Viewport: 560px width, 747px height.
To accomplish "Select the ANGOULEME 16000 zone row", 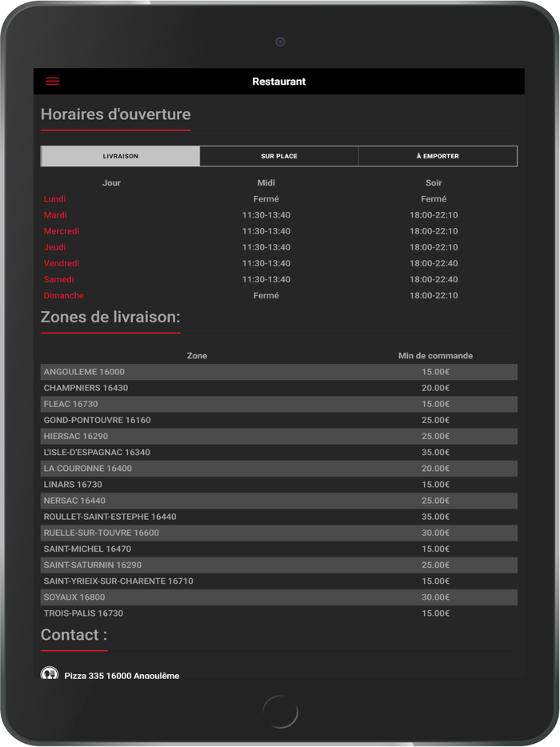I will pyautogui.click(x=279, y=372).
